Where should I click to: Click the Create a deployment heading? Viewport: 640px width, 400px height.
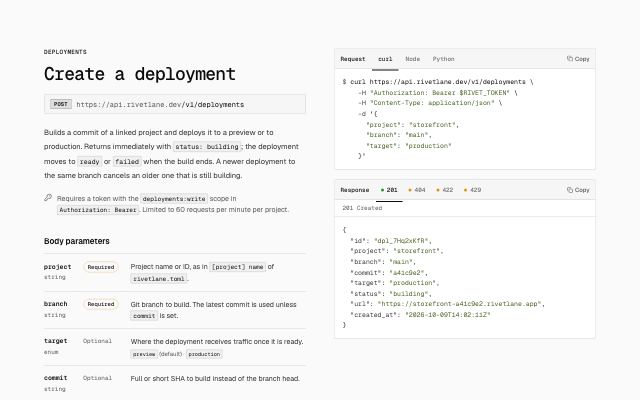pos(140,74)
